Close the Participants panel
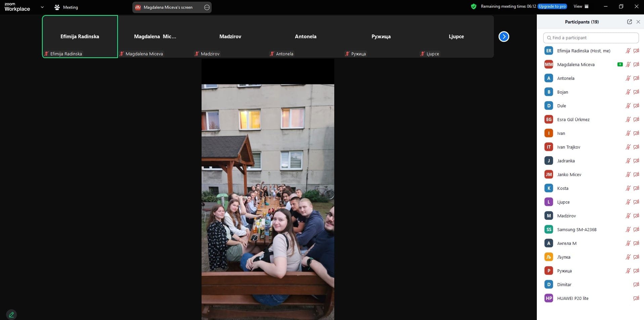644x320 pixels. [x=638, y=22]
